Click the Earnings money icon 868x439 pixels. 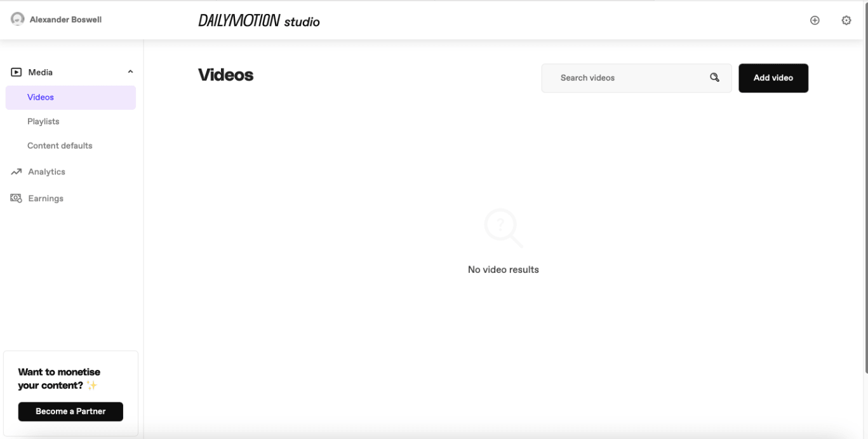click(x=17, y=199)
